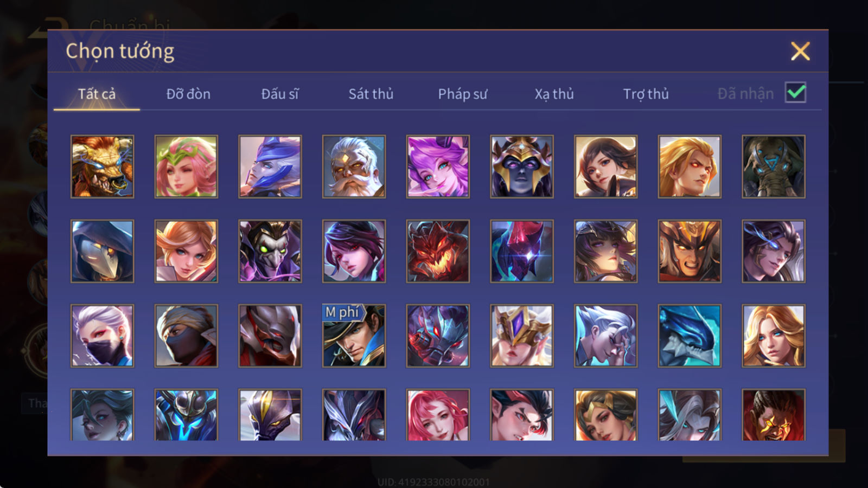
Task: Toggle the Đã nhận checkbox
Action: 796,93
